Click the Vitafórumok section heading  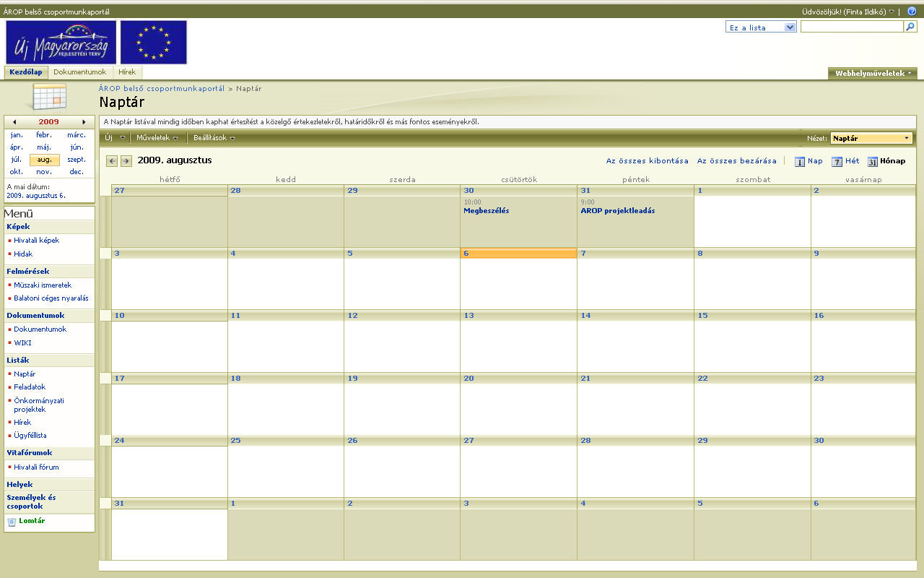tap(30, 453)
